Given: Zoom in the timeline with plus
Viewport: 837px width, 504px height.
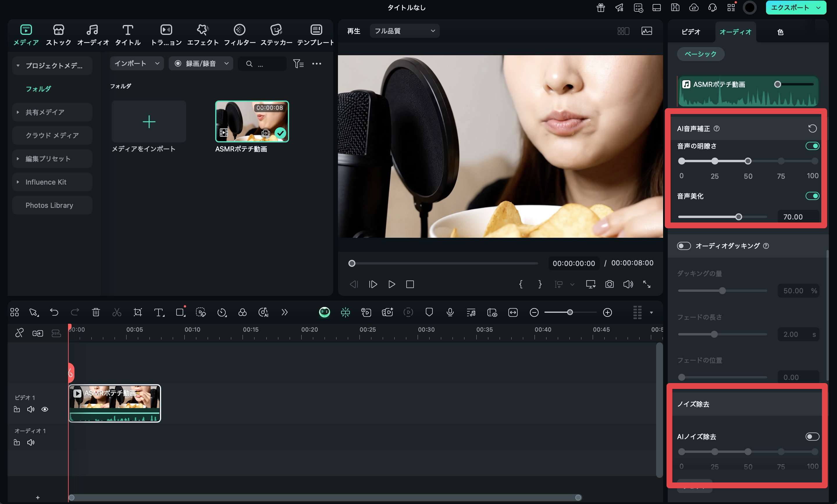Looking at the screenshot, I should (x=607, y=312).
